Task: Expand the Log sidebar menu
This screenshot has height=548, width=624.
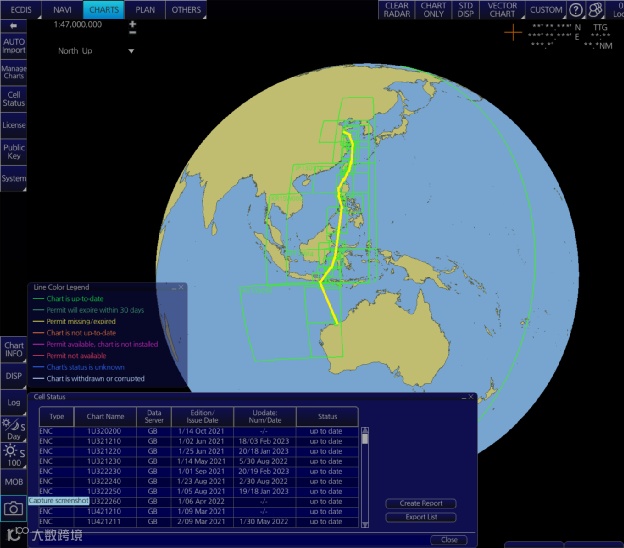Action: (x=14, y=402)
